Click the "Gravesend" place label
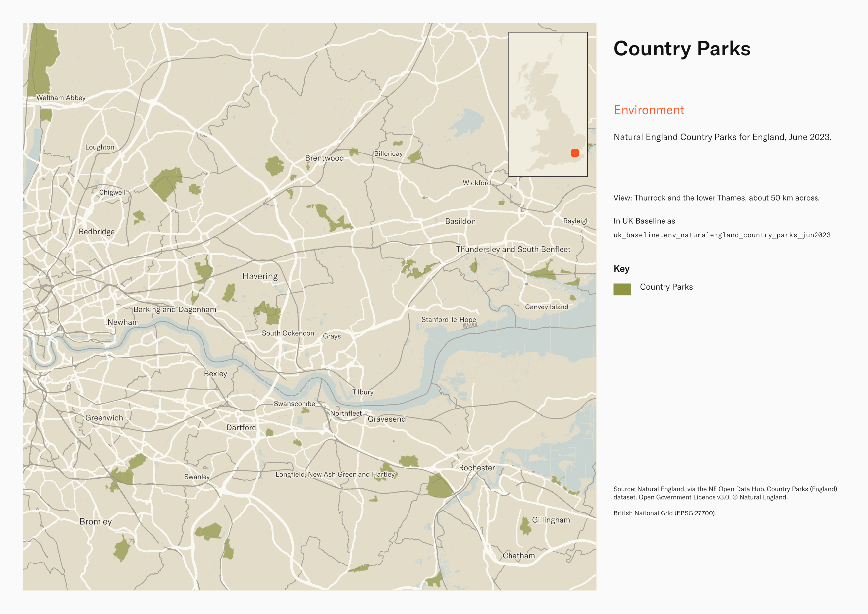Image resolution: width=868 pixels, height=614 pixels. pyautogui.click(x=387, y=419)
